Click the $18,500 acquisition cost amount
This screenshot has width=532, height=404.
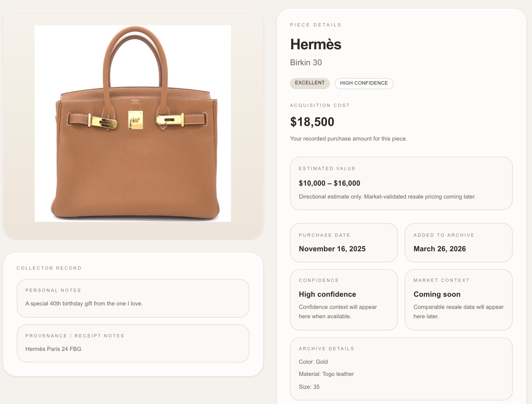[312, 122]
